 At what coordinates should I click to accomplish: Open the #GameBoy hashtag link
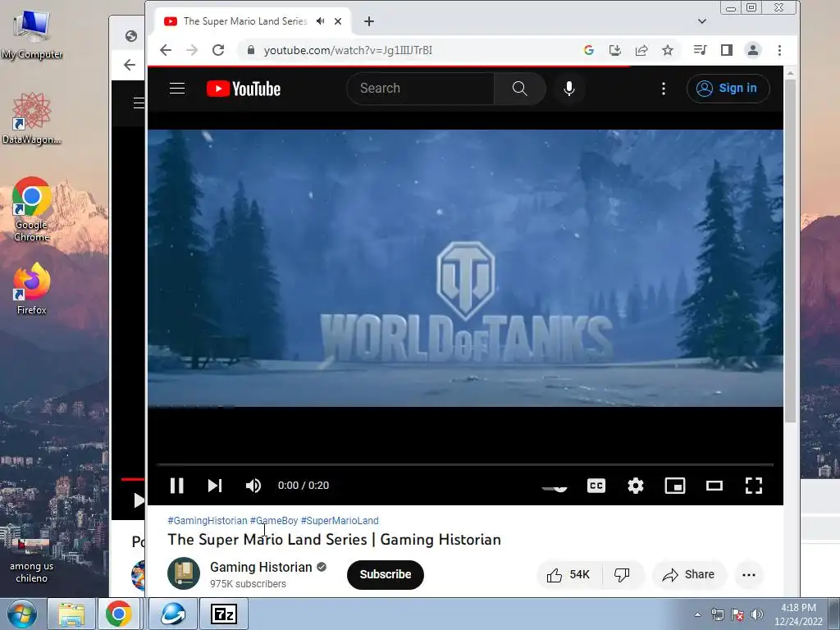[x=274, y=521]
